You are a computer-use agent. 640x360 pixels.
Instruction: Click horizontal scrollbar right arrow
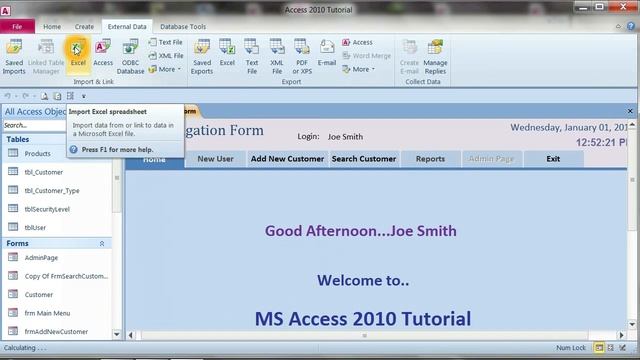(621, 335)
